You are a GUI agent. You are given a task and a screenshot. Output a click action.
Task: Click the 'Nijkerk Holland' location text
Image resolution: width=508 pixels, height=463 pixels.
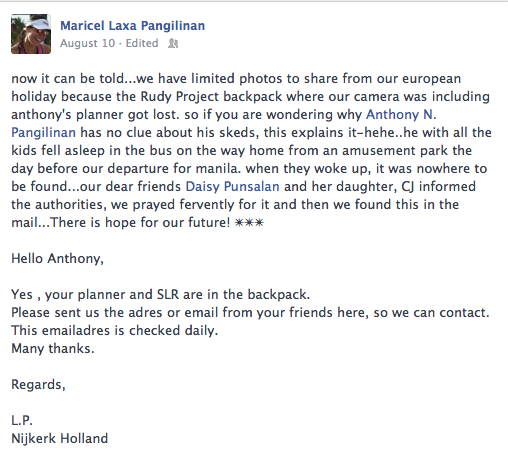pos(60,439)
